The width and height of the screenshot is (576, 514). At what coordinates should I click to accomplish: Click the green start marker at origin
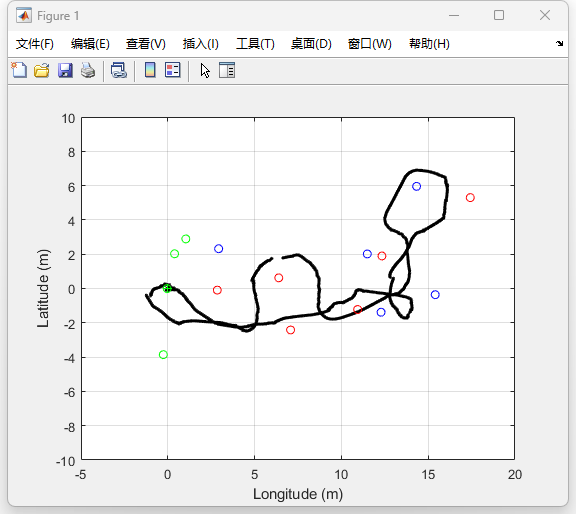pos(167,288)
